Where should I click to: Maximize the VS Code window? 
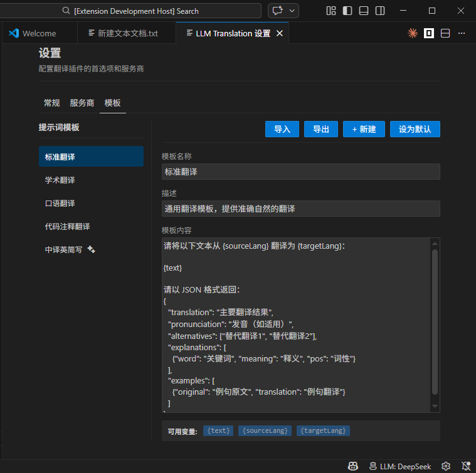pos(432,11)
